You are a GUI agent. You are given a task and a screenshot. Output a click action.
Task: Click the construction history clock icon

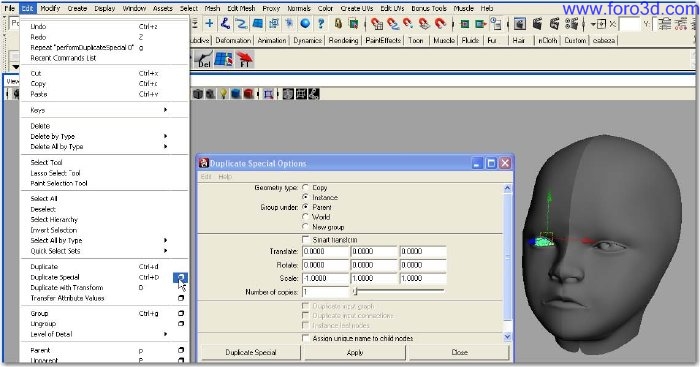tap(495, 23)
